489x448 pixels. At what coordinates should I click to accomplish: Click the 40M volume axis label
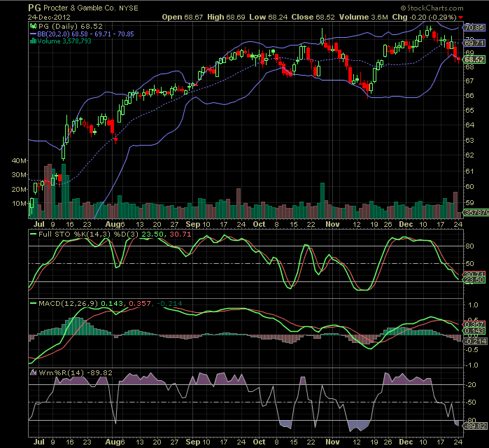(x=19, y=161)
